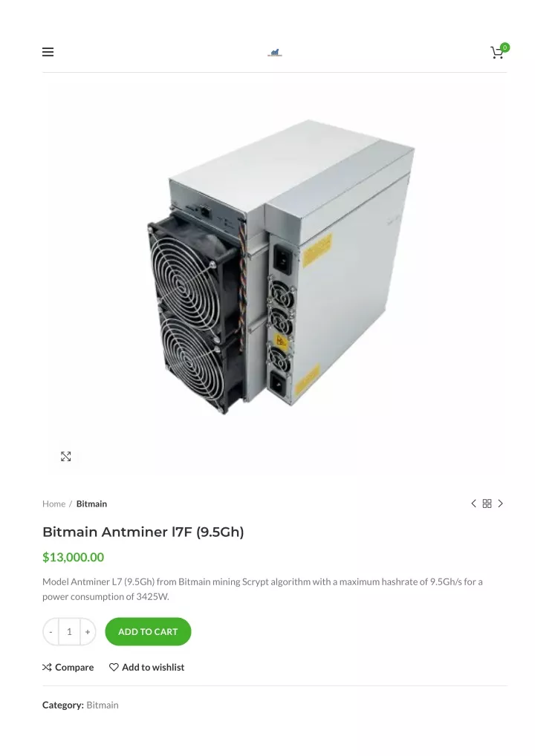
Task: Open the Bitmain category link
Action: point(103,705)
